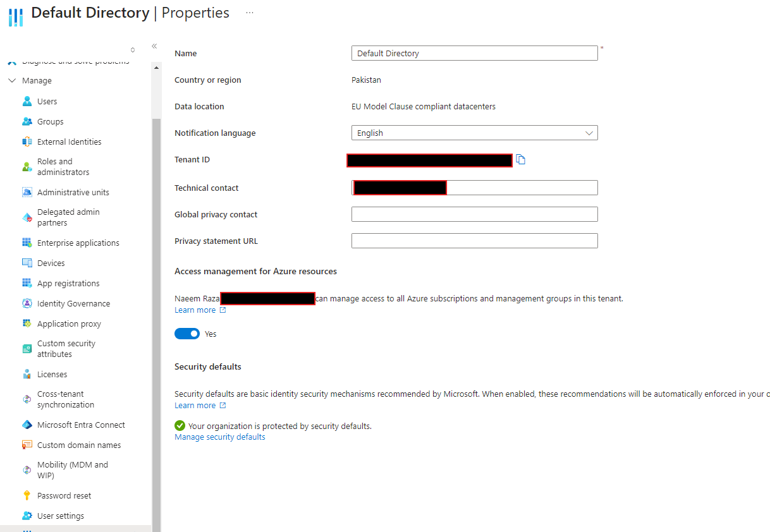Click the Identity Governance icon
The width and height of the screenshot is (770, 532).
pyautogui.click(x=27, y=303)
